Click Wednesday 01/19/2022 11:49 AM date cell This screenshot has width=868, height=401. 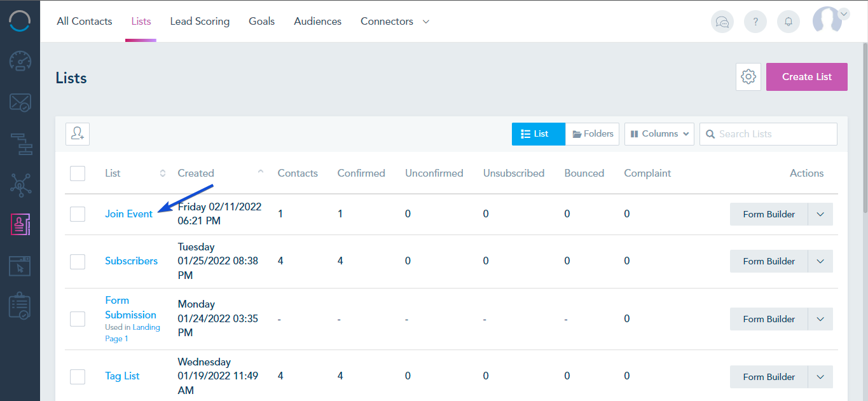[x=218, y=376]
